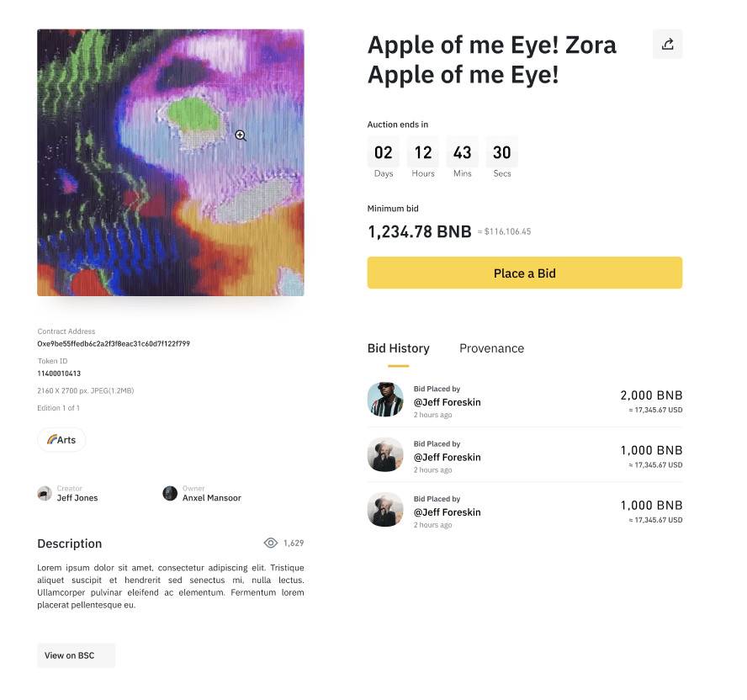Screen dimensions: 747x700
Task: Click avatar of the 2,000 BNB bidder
Action: click(385, 400)
